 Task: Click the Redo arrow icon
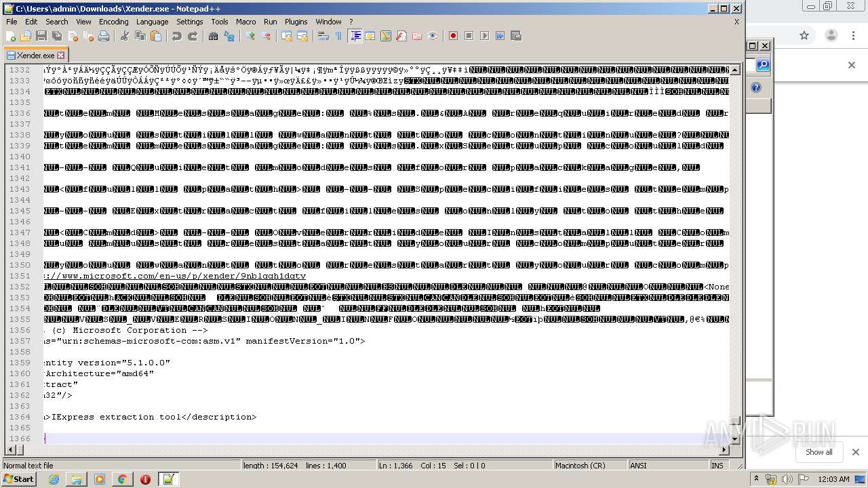[193, 36]
